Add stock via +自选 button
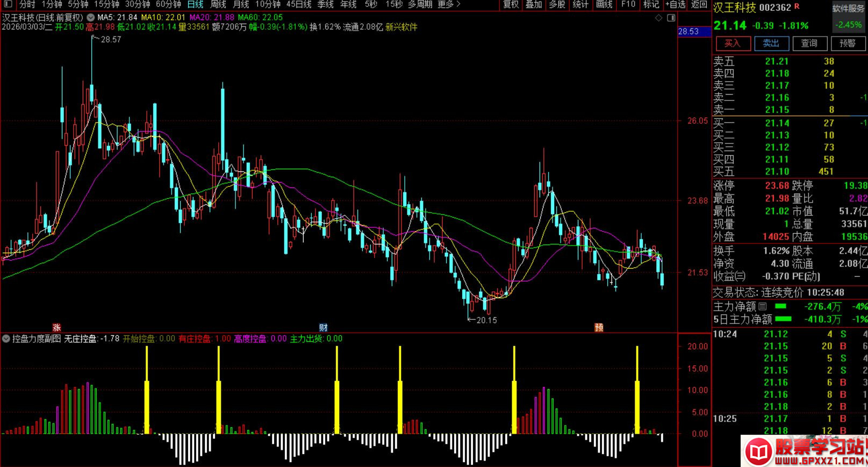The height and width of the screenshot is (467, 868). click(676, 4)
